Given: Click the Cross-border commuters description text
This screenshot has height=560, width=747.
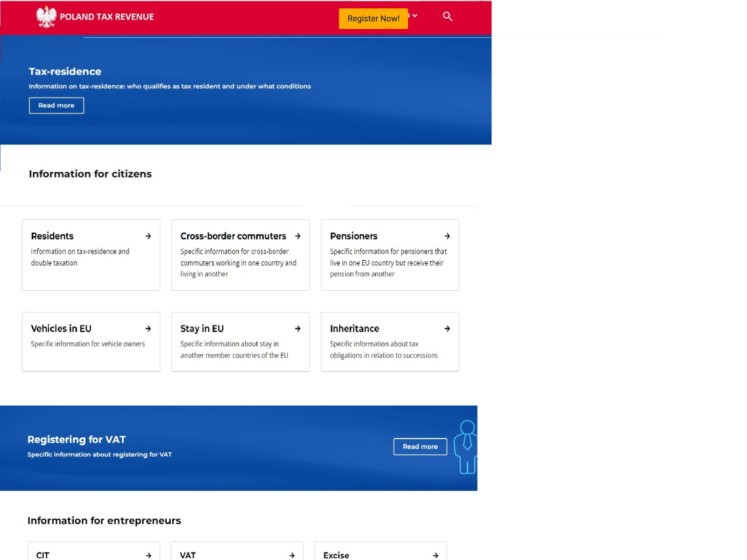Looking at the screenshot, I should coord(238,263).
